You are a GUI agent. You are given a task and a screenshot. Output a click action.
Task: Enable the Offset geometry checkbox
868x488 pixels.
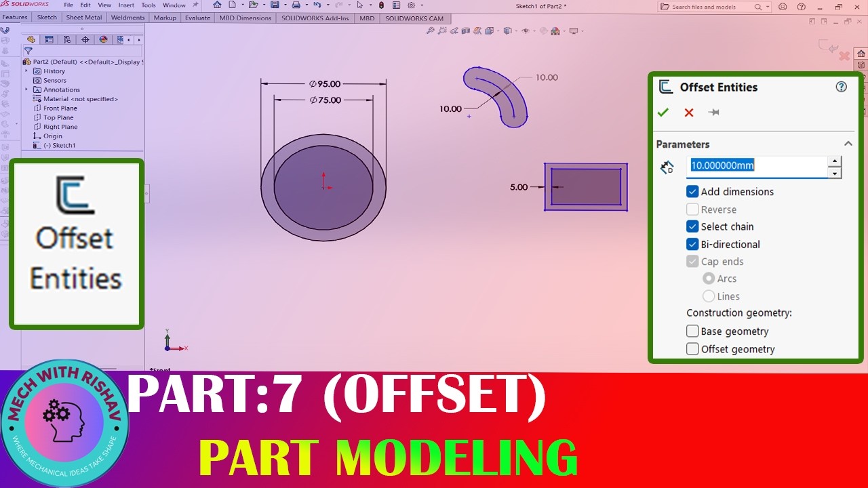(692, 349)
